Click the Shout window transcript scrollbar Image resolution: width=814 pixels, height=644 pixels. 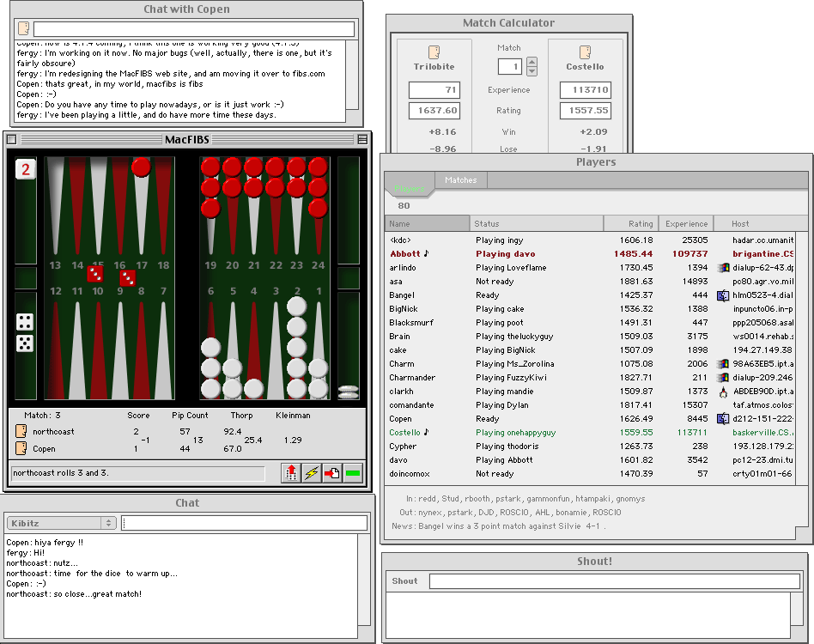coord(797,610)
